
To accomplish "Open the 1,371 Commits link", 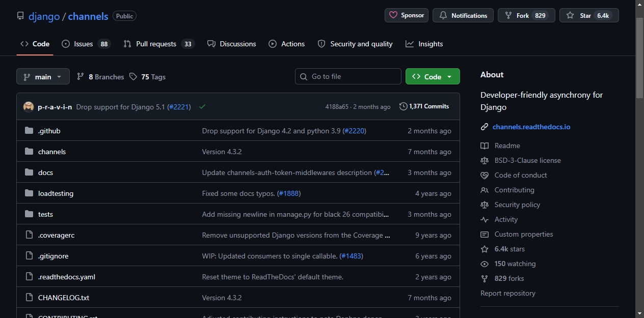I will pos(424,106).
